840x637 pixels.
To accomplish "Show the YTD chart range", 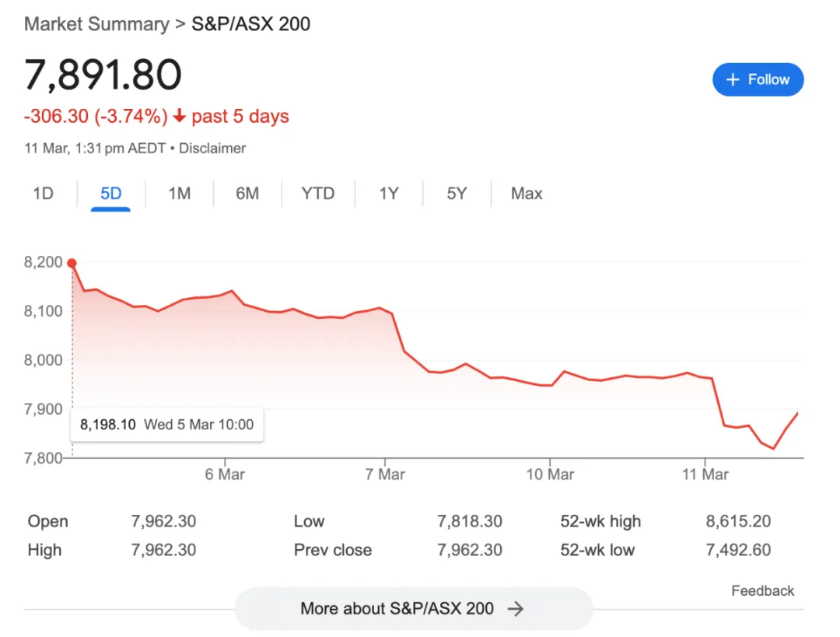I will 317,194.
